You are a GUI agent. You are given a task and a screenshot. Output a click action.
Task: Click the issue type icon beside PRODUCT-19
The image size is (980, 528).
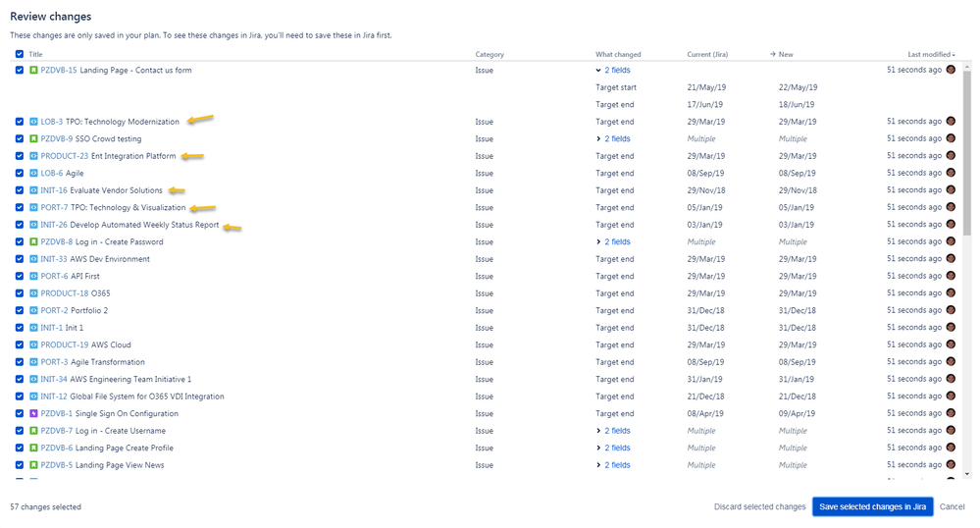[33, 344]
